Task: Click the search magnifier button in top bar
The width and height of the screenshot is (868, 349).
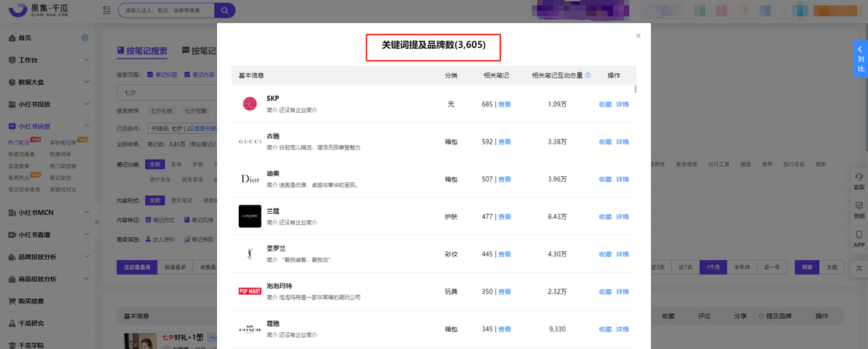Action: pyautogui.click(x=224, y=10)
